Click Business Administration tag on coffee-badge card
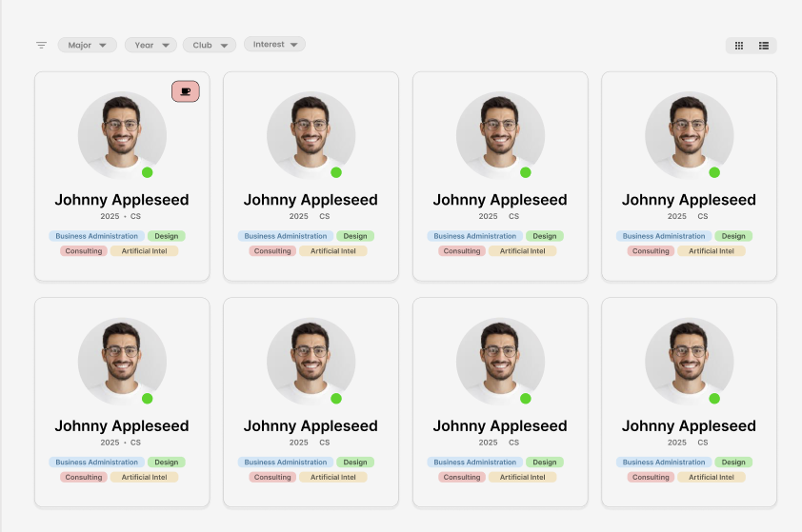This screenshot has width=802, height=532. click(96, 236)
